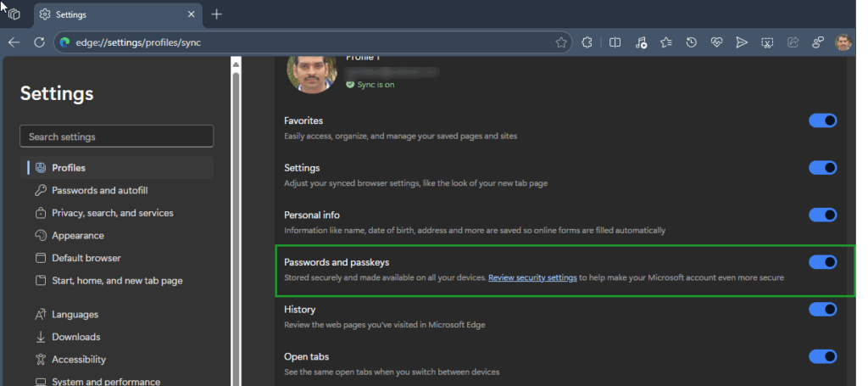Click the Languages icon in the sidebar
This screenshot has width=868, height=386.
pyautogui.click(x=41, y=315)
